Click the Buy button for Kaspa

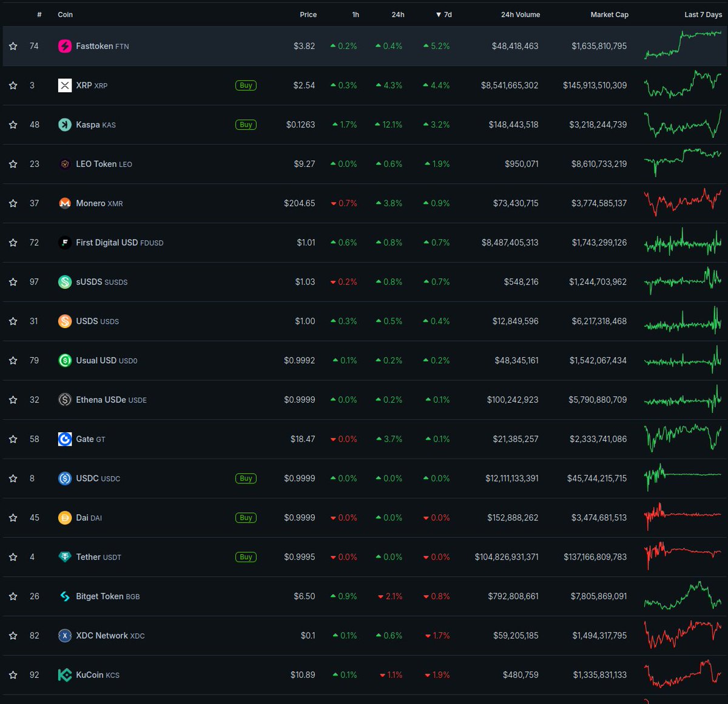point(246,125)
